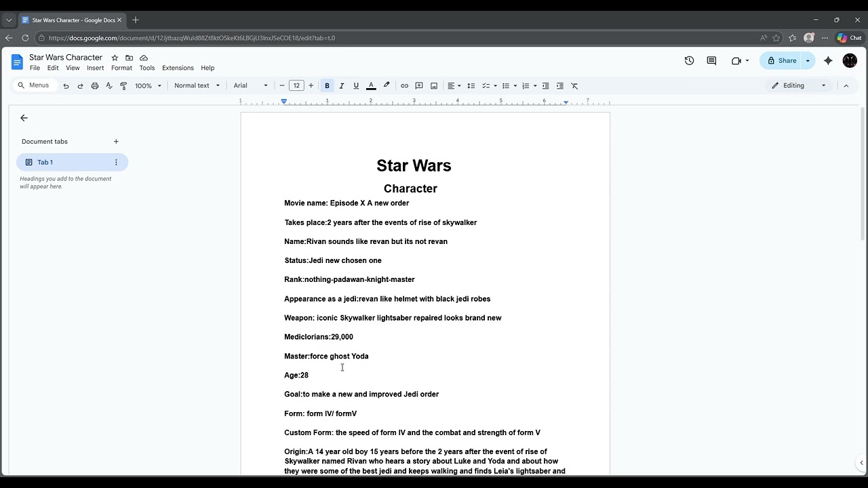This screenshot has height=488, width=868.
Task: Click the vertical document scrollbar
Action: (x=863, y=173)
